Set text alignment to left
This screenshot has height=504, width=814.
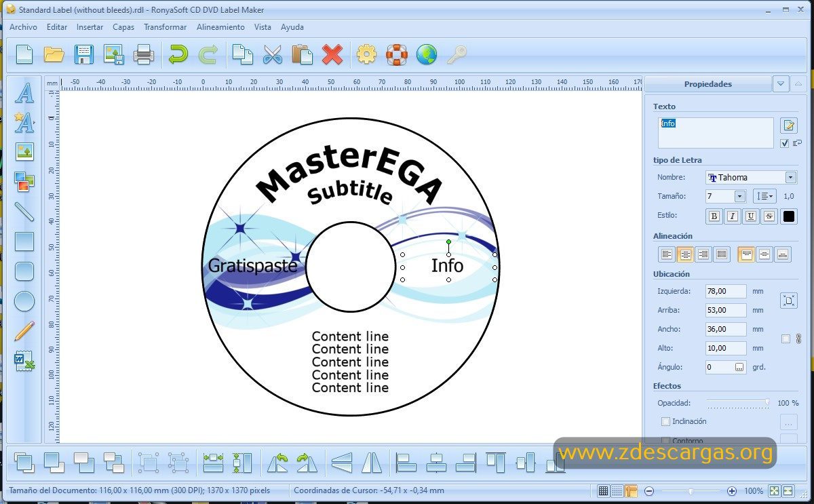667,254
